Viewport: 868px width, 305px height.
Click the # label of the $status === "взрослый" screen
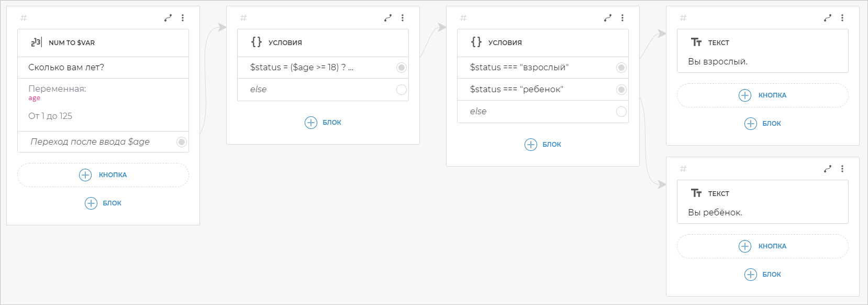463,18
